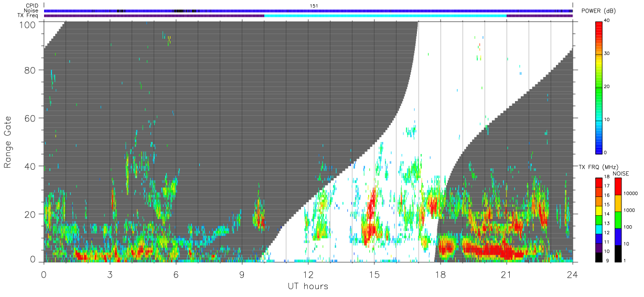Click the 'TX Freq' label at top left
The image size is (644, 297).
click(28, 16)
